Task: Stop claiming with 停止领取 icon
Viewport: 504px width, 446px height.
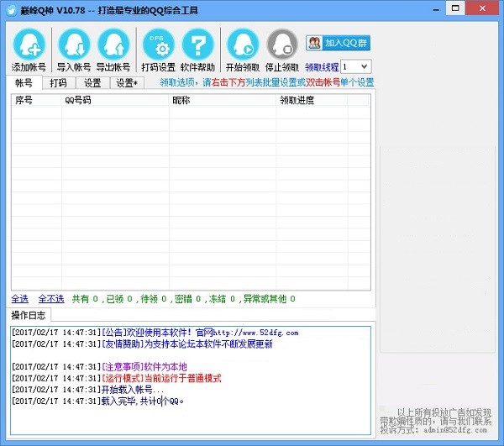Action: [282, 45]
